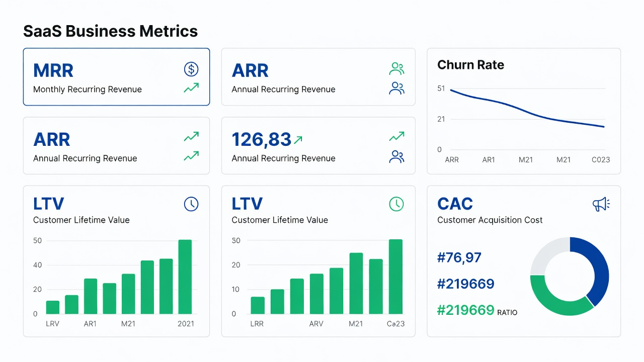Select the green #219669 value
Viewport: 644px width, 362px height.
point(466,310)
